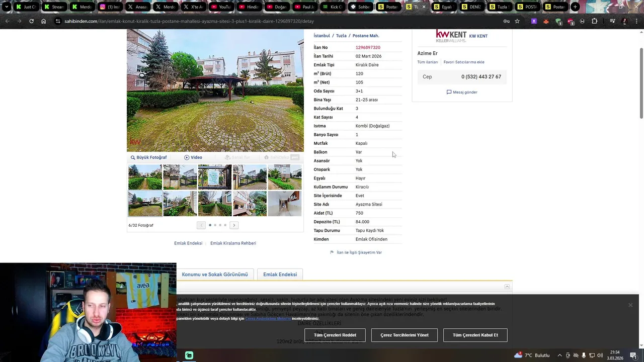
Task: Close the active sahibinden tab
Action: (424, 7)
